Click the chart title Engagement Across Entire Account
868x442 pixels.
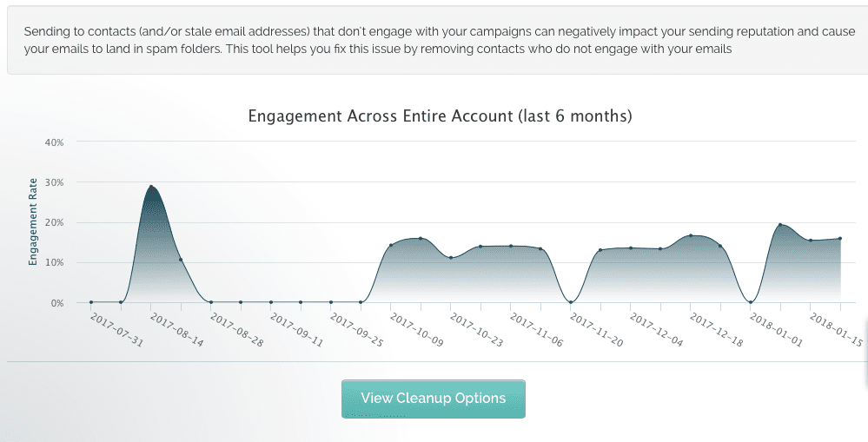pos(440,116)
